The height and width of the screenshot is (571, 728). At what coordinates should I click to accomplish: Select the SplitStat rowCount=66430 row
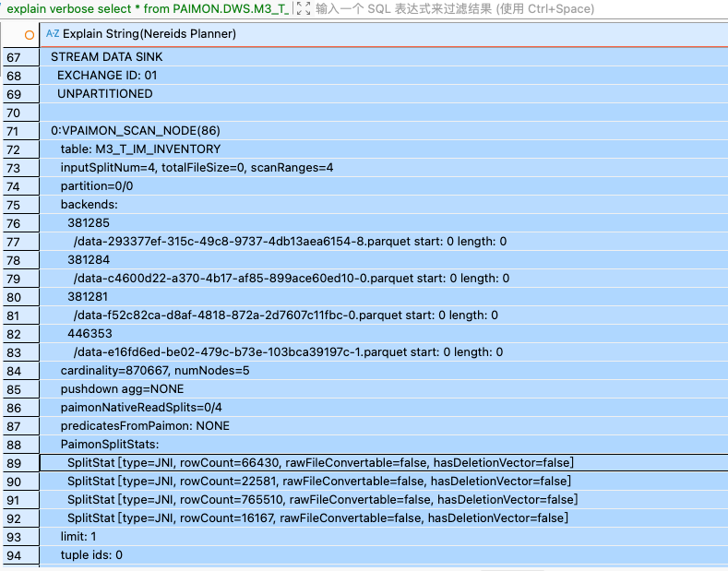[320, 462]
